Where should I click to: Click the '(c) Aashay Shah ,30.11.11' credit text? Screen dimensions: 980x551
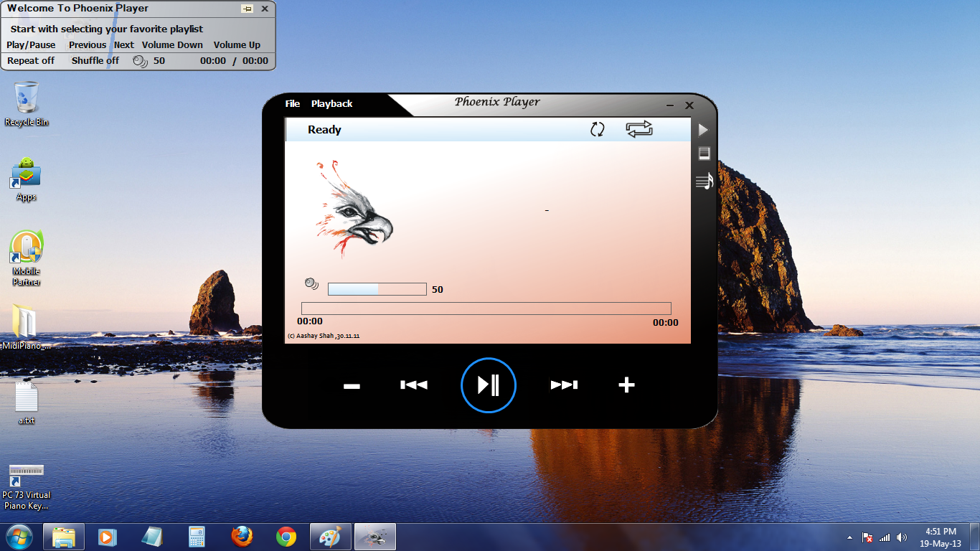pos(324,336)
